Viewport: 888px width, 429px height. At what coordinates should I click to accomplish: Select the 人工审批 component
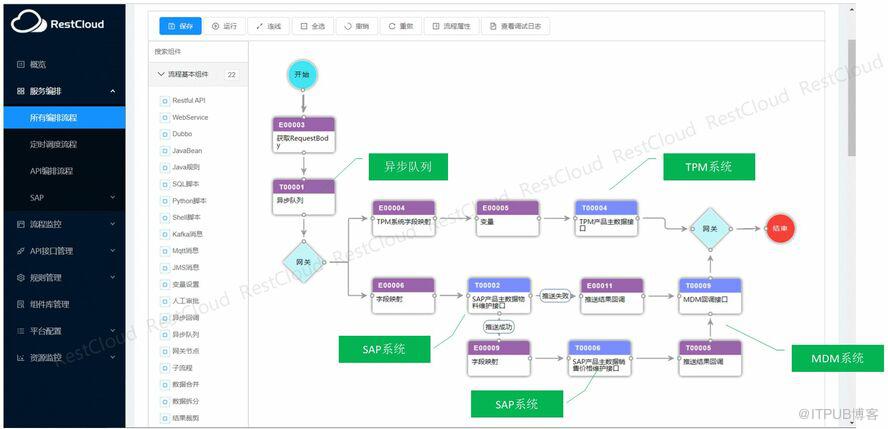[181, 301]
